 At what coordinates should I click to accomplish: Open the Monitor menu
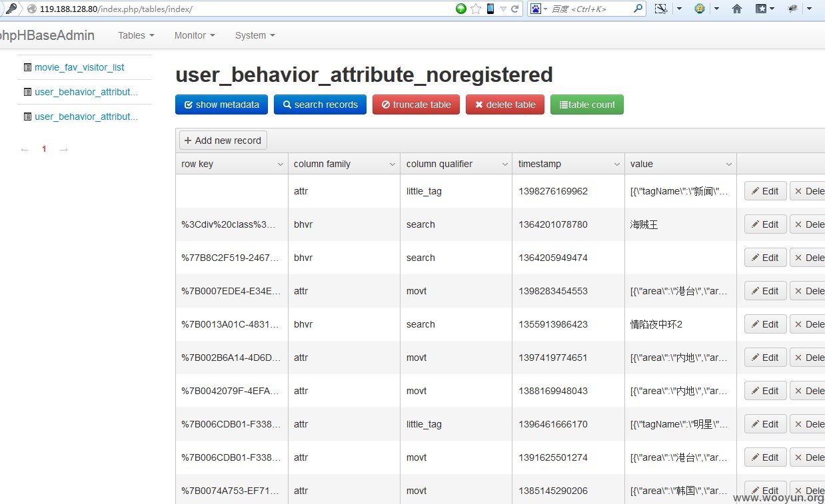coord(194,35)
